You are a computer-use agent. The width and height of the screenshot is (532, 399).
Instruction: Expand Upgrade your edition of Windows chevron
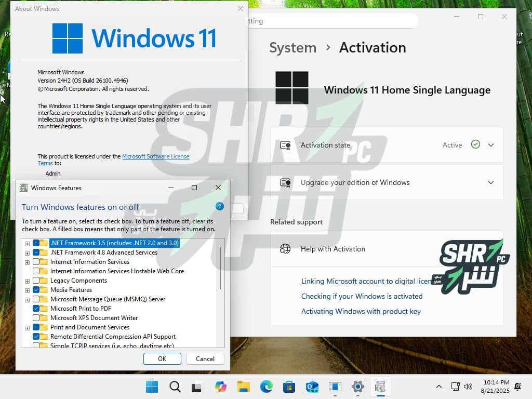tap(490, 182)
